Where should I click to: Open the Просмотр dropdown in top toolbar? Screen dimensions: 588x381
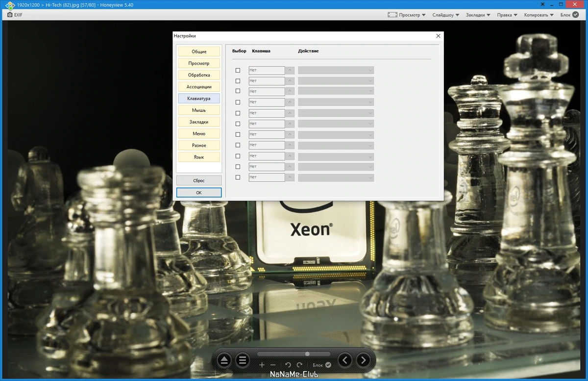[x=412, y=15]
